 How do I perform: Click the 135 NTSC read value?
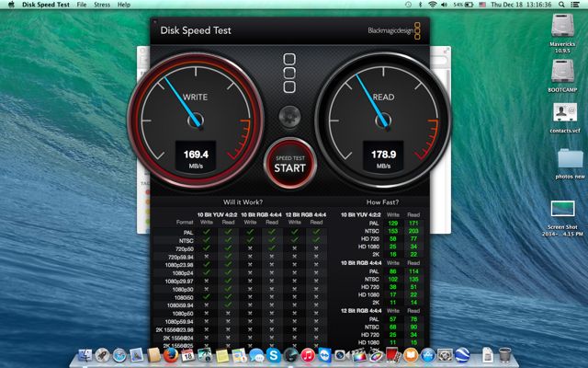(413, 279)
